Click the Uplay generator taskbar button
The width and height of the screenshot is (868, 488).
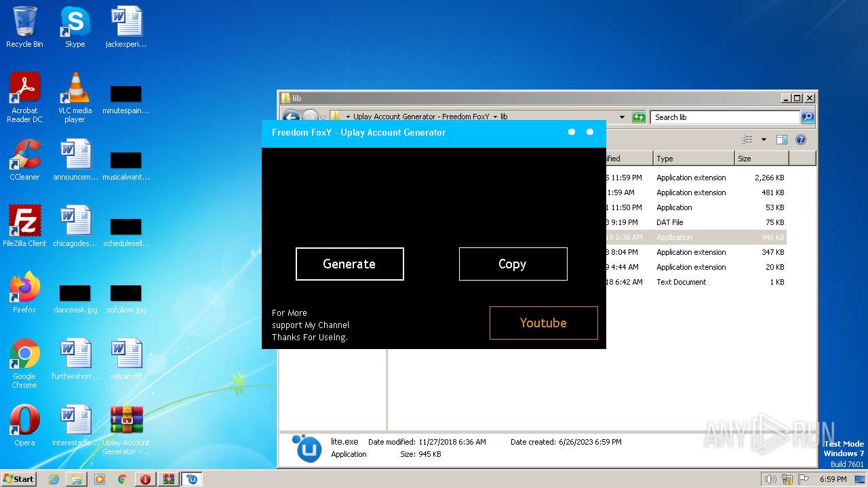[x=192, y=479]
